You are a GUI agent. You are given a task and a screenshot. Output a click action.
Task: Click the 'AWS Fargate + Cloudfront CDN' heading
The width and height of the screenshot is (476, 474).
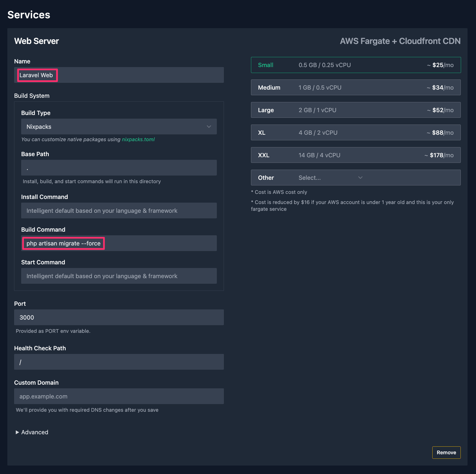coord(400,41)
